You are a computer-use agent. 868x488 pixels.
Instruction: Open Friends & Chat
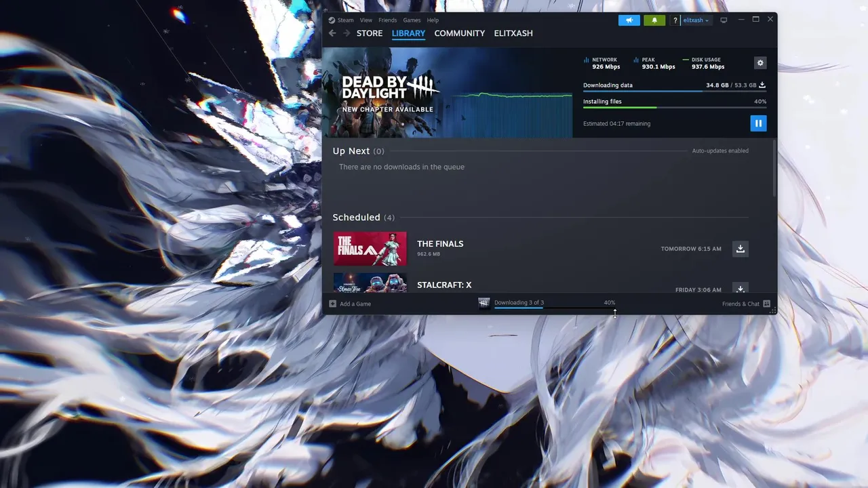pyautogui.click(x=746, y=304)
